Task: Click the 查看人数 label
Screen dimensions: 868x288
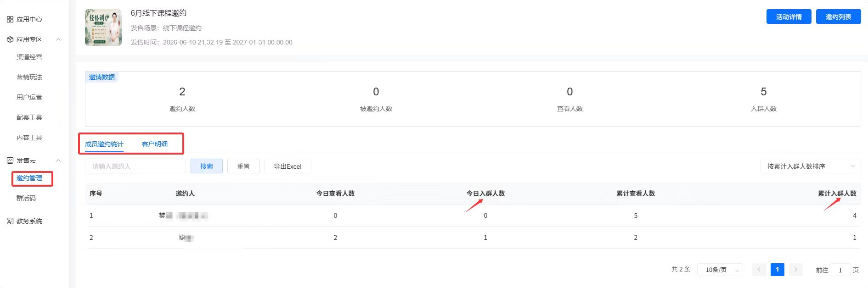Action: 570,109
